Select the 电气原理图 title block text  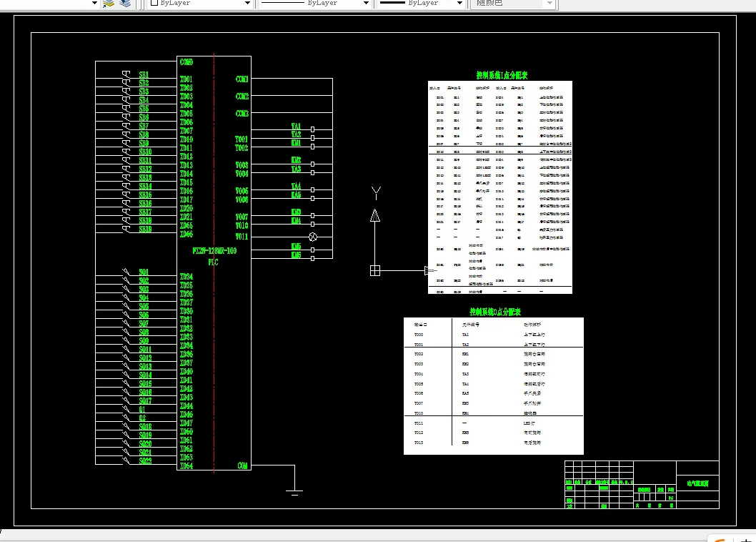tap(697, 483)
